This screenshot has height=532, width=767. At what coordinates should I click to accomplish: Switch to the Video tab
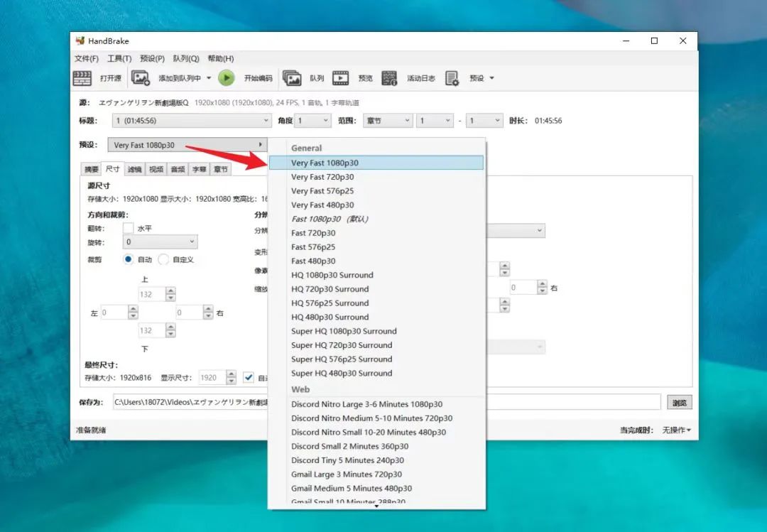coord(156,168)
